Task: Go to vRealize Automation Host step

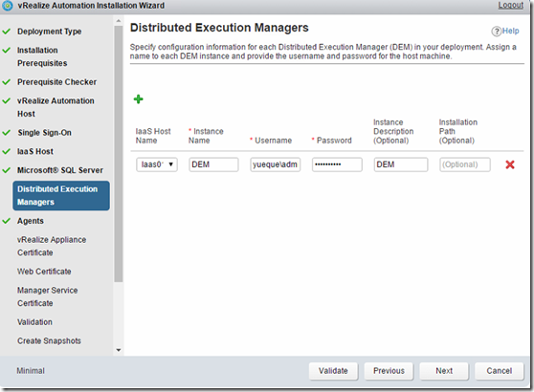Action: (56, 107)
